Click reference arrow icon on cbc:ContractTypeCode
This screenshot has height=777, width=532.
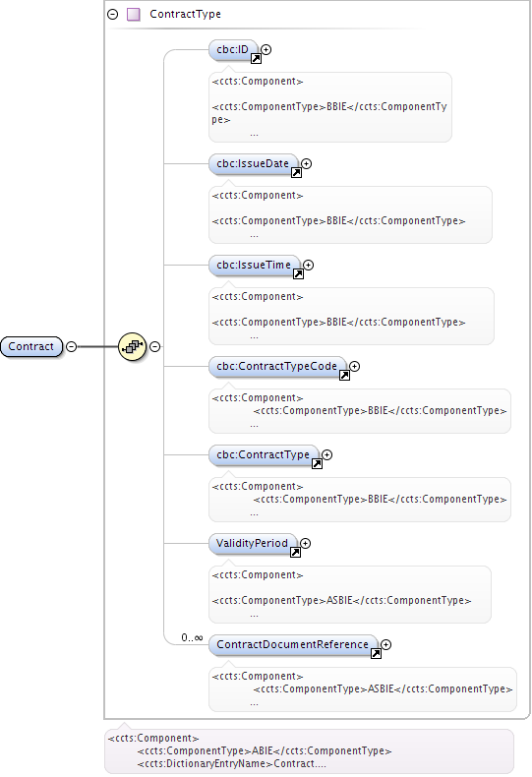click(344, 376)
